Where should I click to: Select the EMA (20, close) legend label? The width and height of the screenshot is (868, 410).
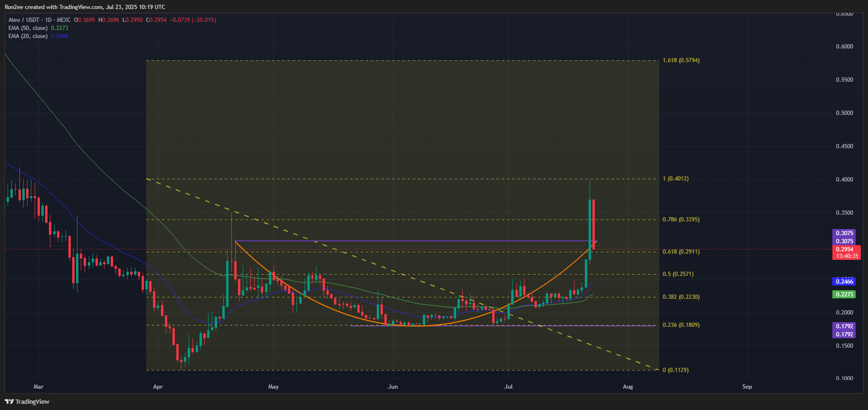click(x=28, y=36)
